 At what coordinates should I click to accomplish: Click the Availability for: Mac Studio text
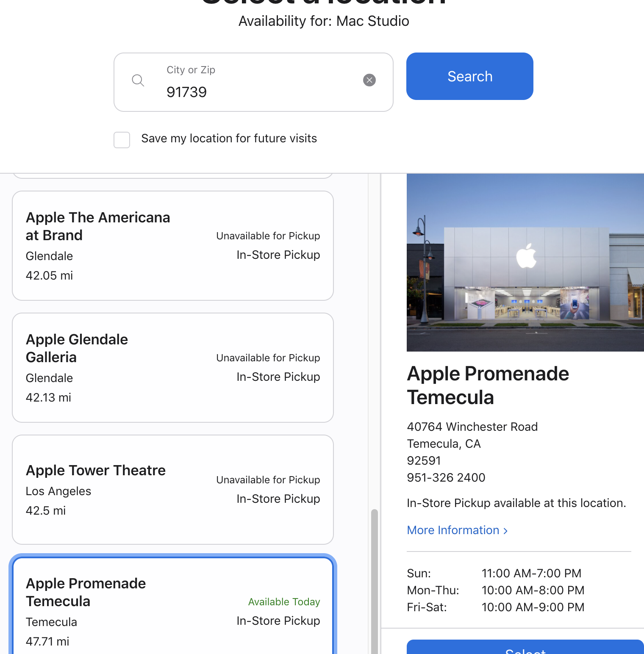pyautogui.click(x=324, y=21)
